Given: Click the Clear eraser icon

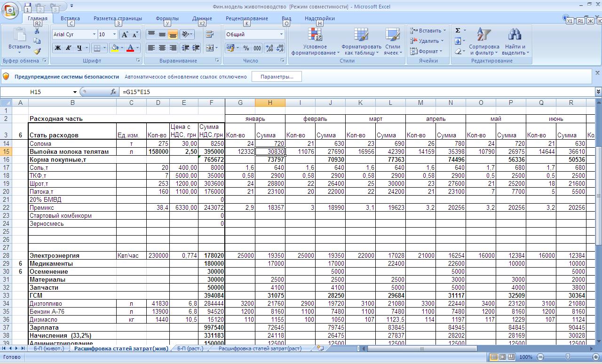Looking at the screenshot, I should (x=458, y=51).
